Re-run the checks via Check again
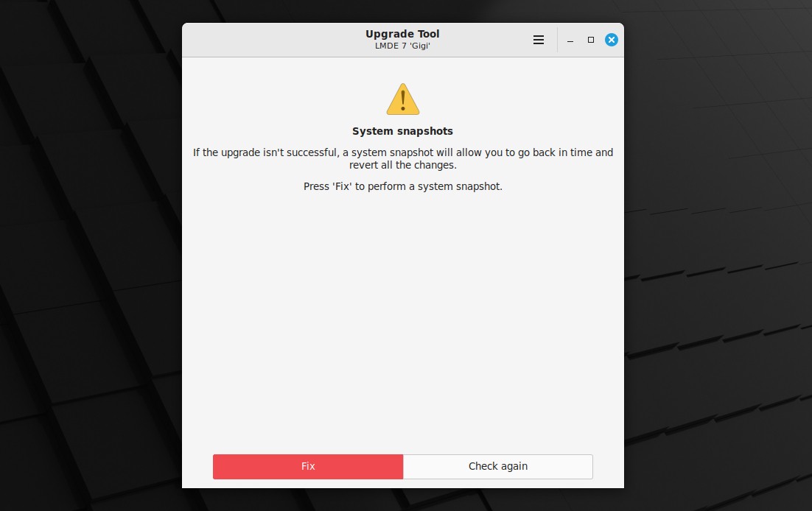The image size is (812, 511). click(x=498, y=467)
